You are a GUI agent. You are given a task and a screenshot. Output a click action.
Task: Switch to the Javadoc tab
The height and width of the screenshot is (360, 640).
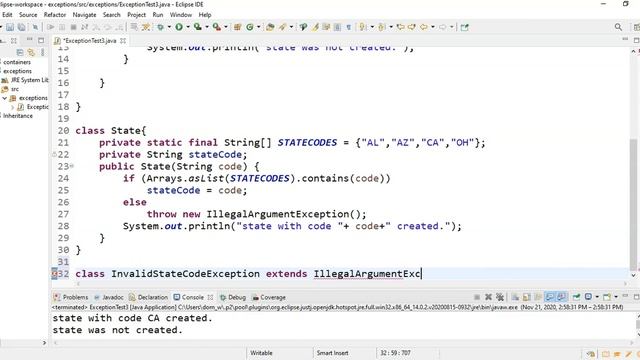(109, 297)
